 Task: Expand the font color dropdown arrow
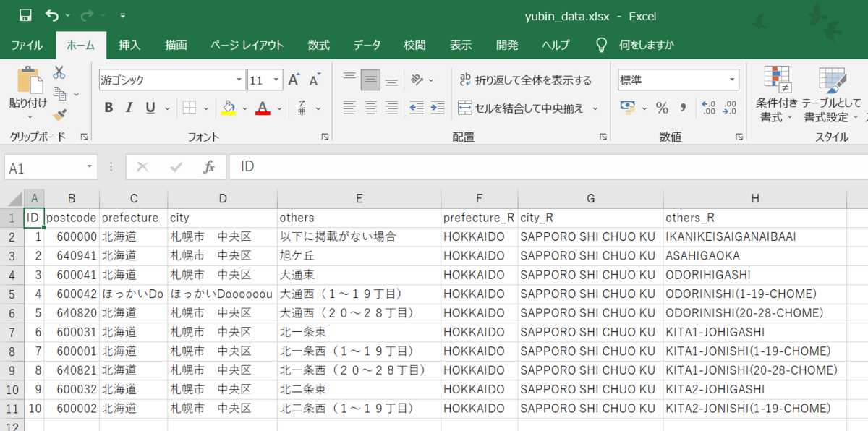[x=279, y=108]
